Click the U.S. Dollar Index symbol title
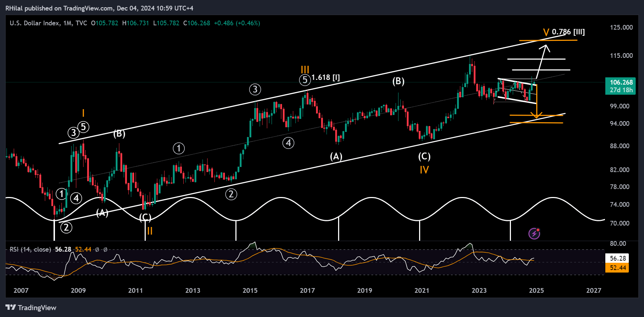 [x=34, y=23]
